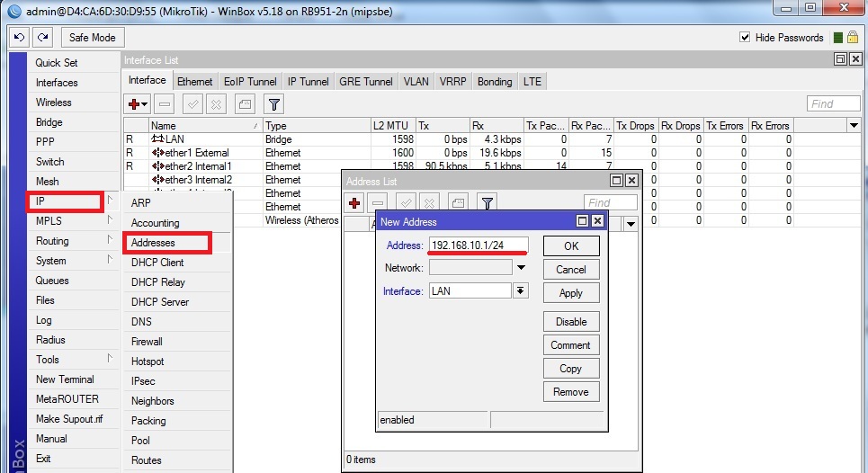Screen dimensions: 868x473
Task: Switch to the EoIP Tunnel tab
Action: [250, 81]
